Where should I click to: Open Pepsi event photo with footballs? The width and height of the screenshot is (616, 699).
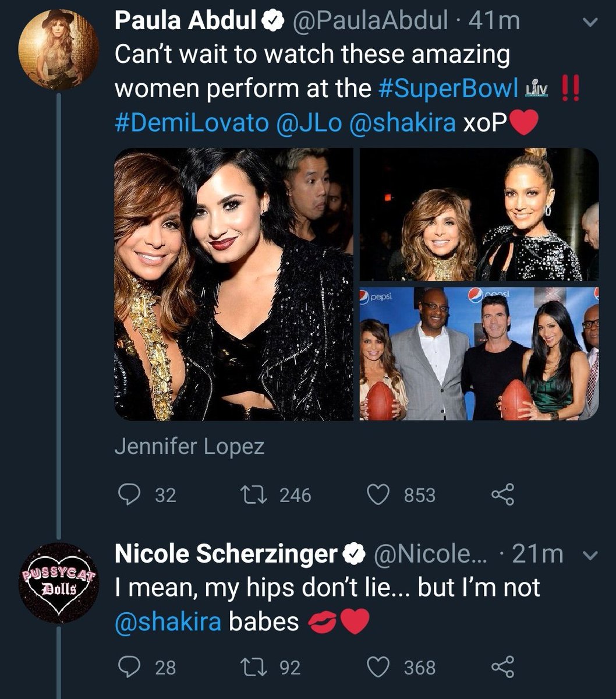pos(479,353)
